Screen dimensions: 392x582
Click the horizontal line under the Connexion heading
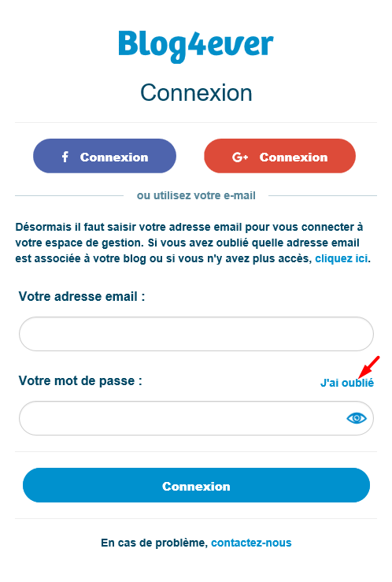pos(196,122)
